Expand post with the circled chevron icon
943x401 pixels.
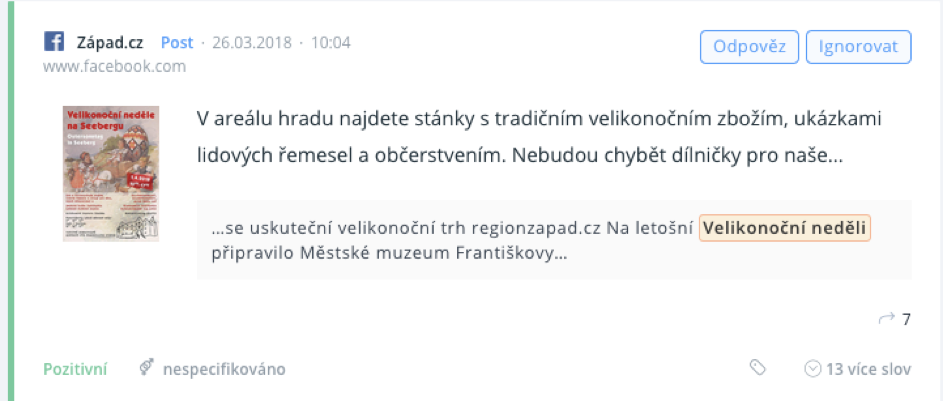(812, 369)
